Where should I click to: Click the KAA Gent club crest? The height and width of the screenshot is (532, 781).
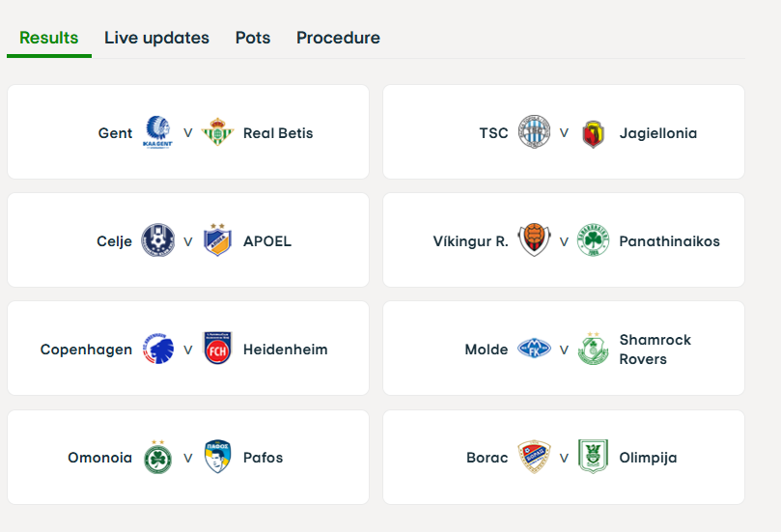158,132
